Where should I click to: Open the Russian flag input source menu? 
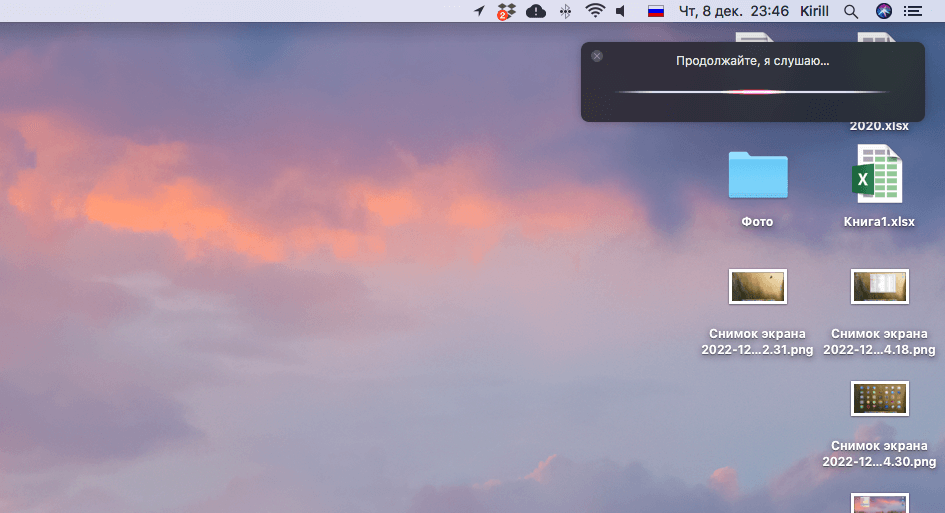tap(656, 11)
